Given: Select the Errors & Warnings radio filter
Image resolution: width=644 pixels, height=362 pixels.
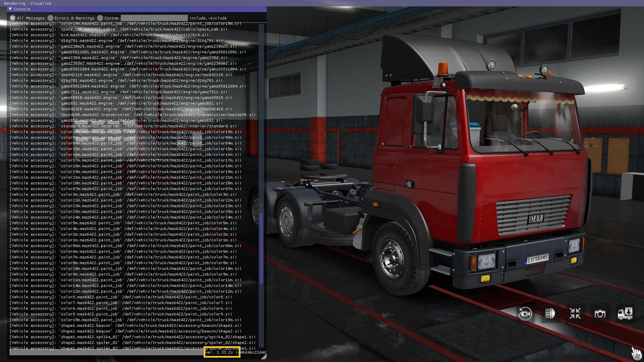Looking at the screenshot, I should [50, 18].
